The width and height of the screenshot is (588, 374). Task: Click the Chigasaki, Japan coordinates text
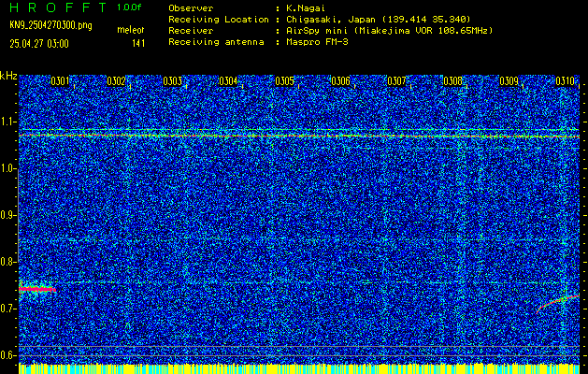click(379, 20)
